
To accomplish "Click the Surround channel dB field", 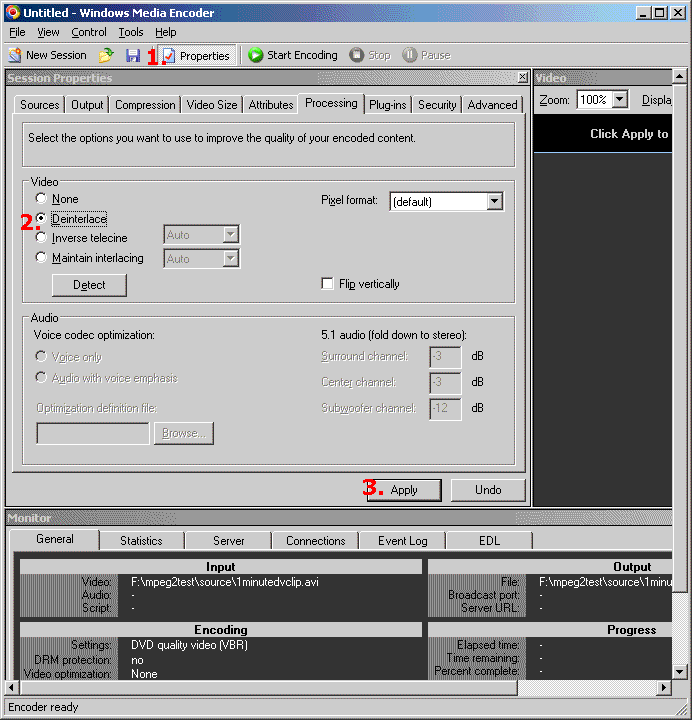I will 445,357.
